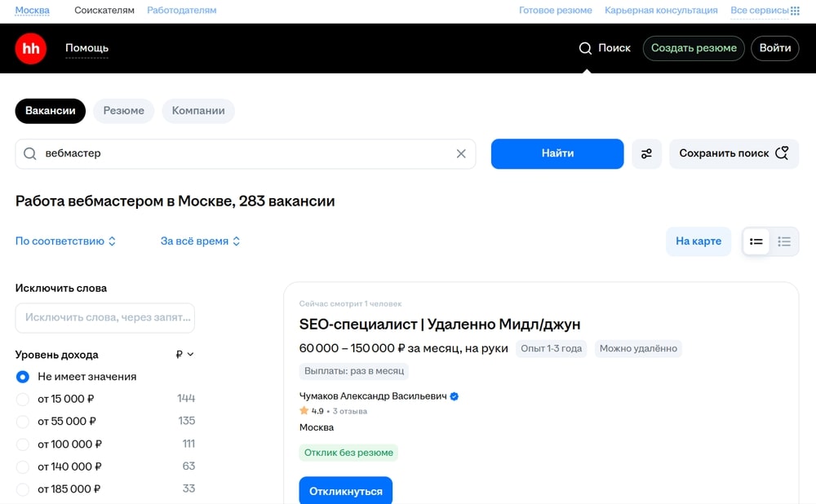The image size is (816, 504).
Task: Click the rating star icon
Action: pyautogui.click(x=304, y=411)
